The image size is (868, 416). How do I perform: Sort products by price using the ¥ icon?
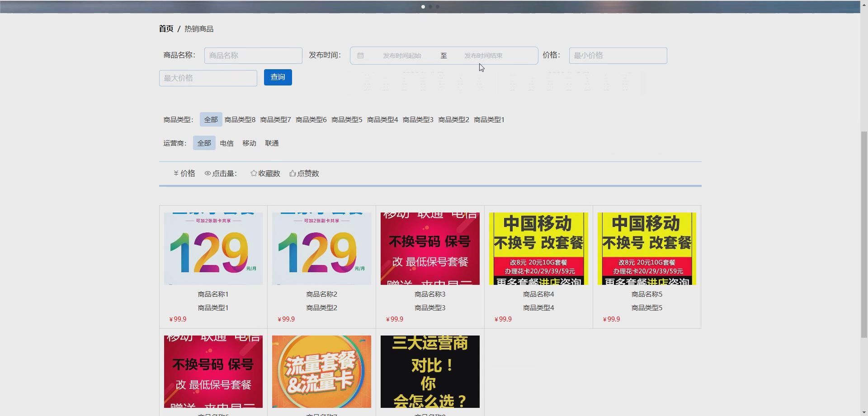coord(184,173)
